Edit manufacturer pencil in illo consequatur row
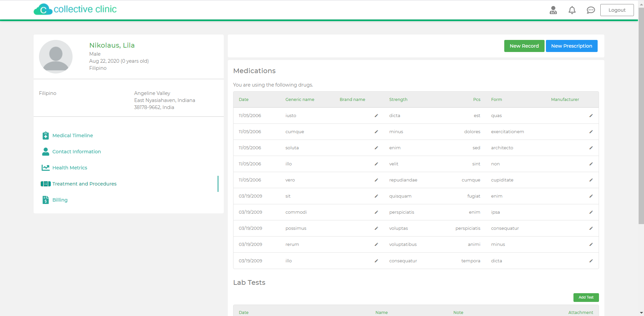The height and width of the screenshot is (316, 644). click(591, 261)
